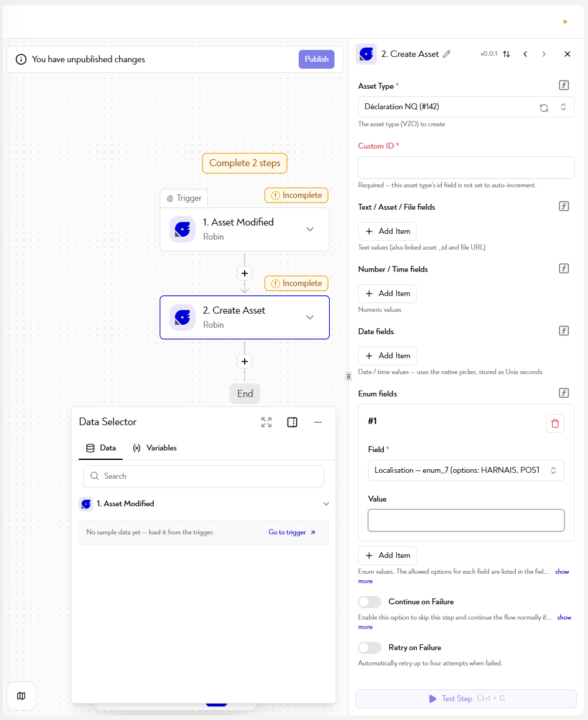Delete Enum field item #1 via trash icon
This screenshot has width=588, height=720.
pos(555,423)
